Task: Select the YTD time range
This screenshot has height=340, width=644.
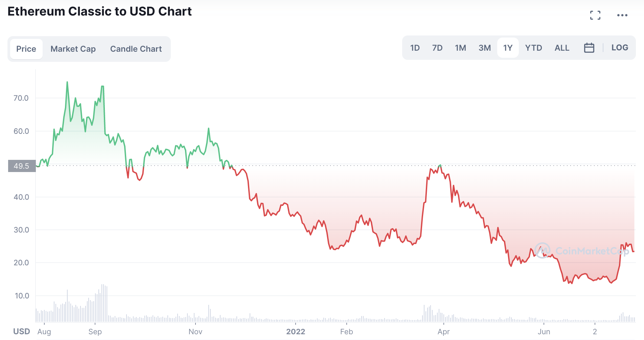Action: click(533, 48)
